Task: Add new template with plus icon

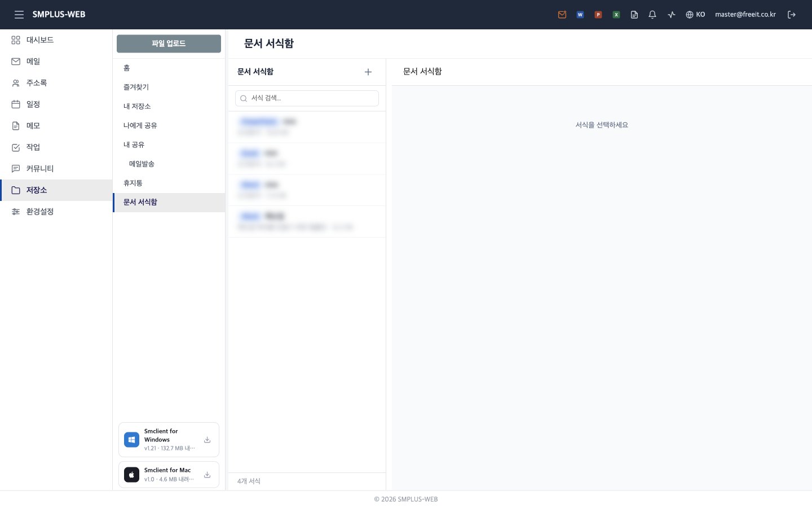Action: coord(368,72)
